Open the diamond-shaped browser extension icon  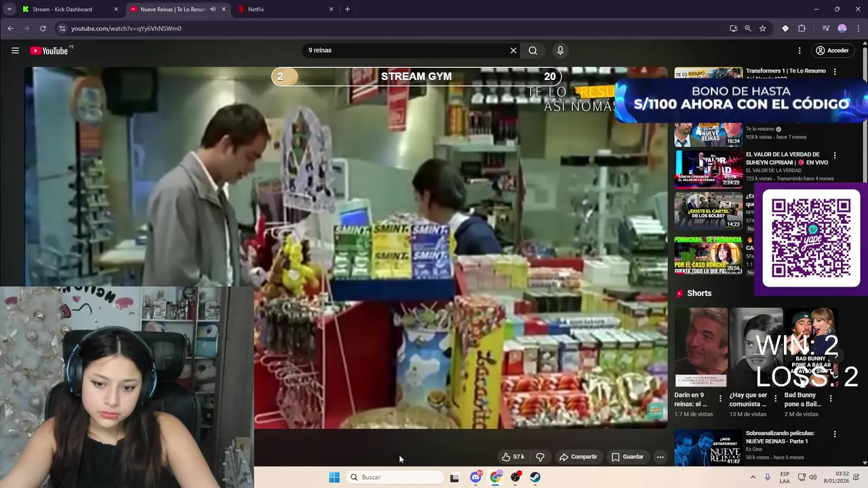(785, 28)
